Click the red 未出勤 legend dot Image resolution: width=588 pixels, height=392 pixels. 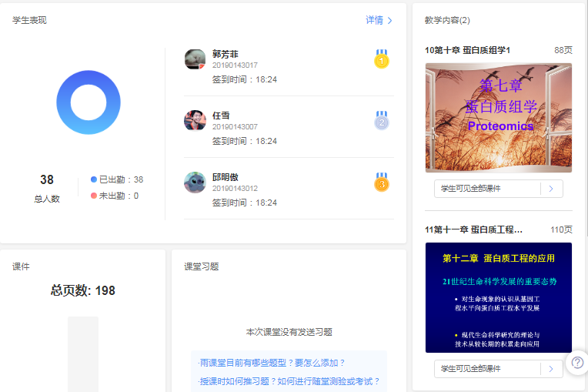pos(94,196)
